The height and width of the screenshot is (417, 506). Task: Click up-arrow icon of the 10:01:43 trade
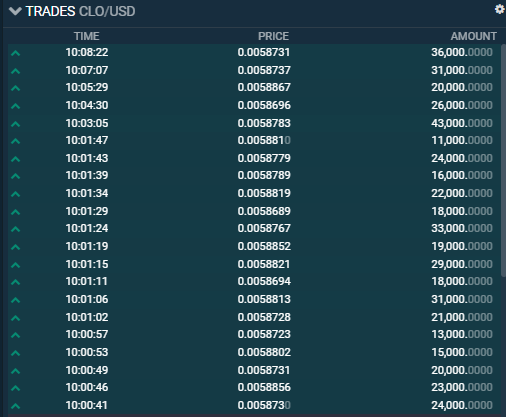(15, 159)
